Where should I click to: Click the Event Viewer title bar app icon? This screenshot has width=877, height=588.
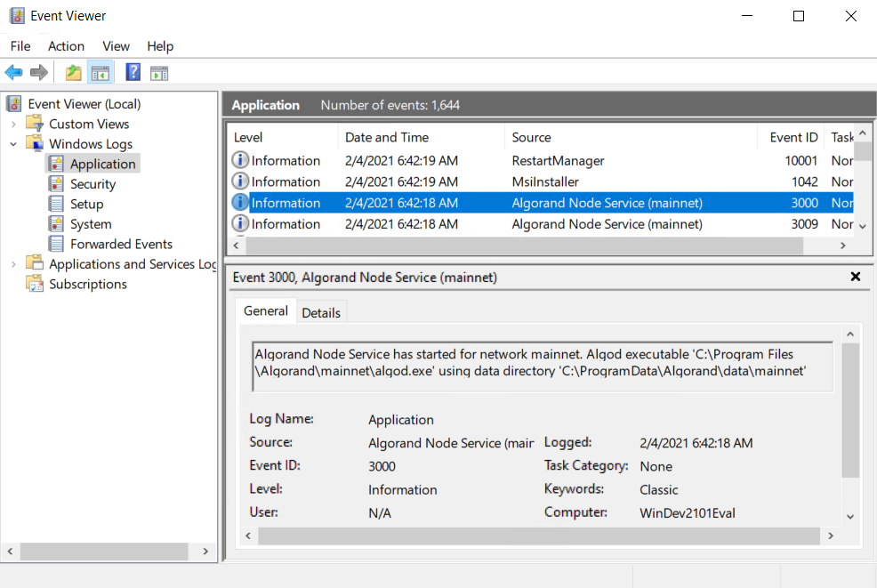point(17,16)
